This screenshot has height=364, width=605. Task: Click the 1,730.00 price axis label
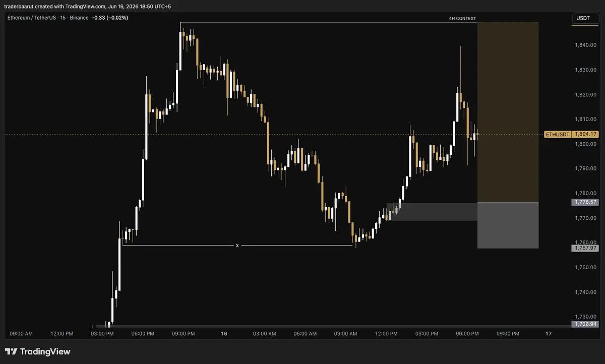pyautogui.click(x=585, y=317)
